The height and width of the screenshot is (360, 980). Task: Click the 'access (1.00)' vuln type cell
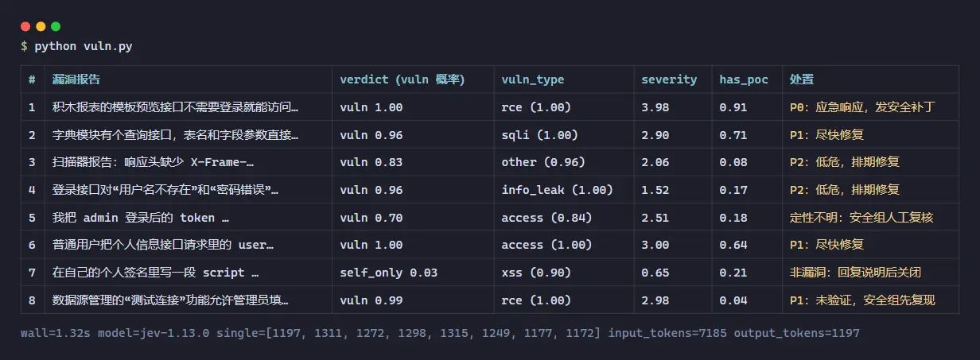[546, 245]
